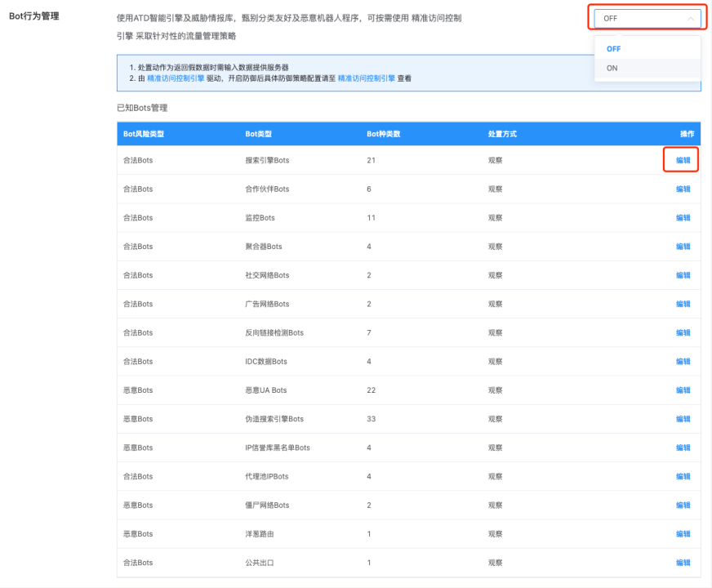This screenshot has height=588, width=712.
Task: Edit the 代理池IPBots row
Action: click(x=683, y=476)
